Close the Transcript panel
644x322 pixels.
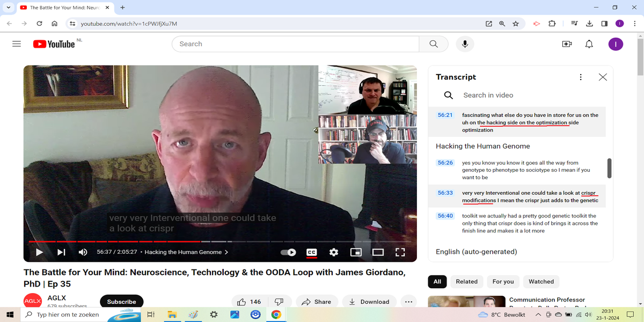(603, 77)
